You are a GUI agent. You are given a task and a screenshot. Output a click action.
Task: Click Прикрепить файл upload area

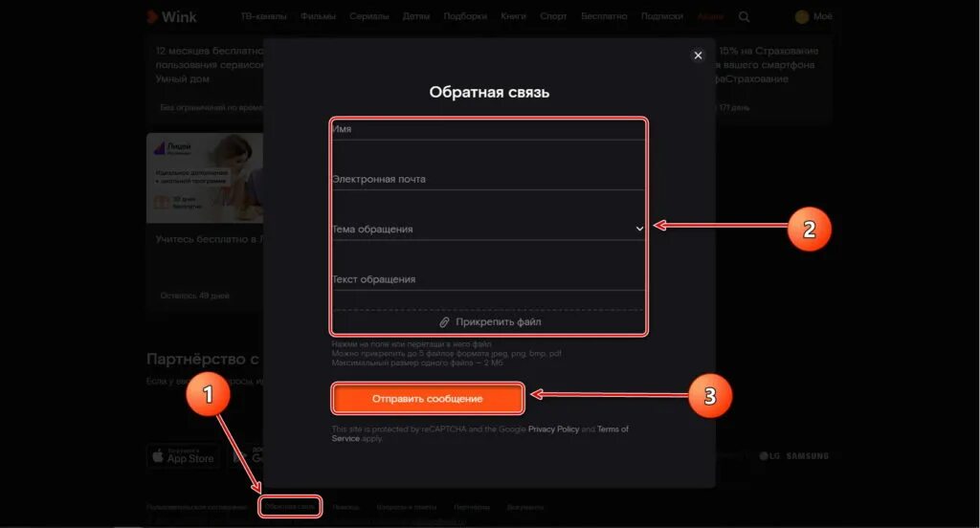[488, 322]
